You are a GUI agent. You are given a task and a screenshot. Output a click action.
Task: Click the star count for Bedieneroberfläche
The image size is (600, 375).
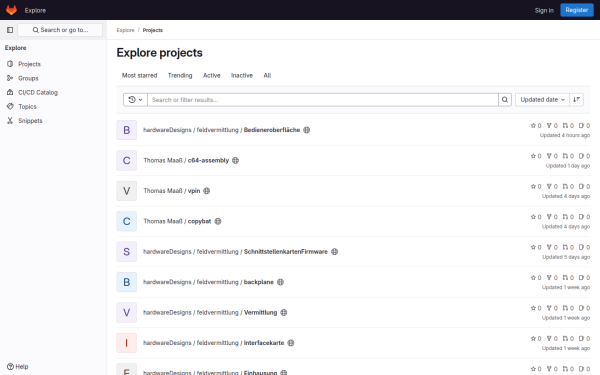tap(536, 126)
